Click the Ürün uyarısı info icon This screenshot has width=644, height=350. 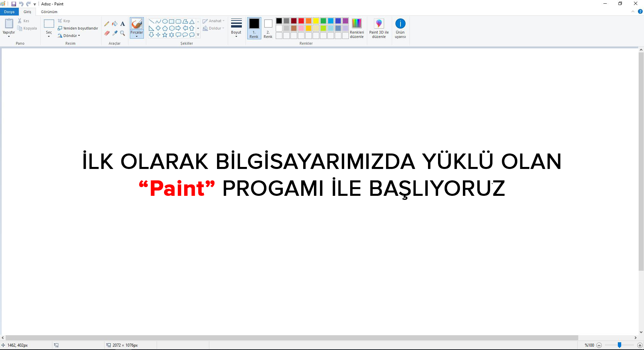pyautogui.click(x=400, y=24)
